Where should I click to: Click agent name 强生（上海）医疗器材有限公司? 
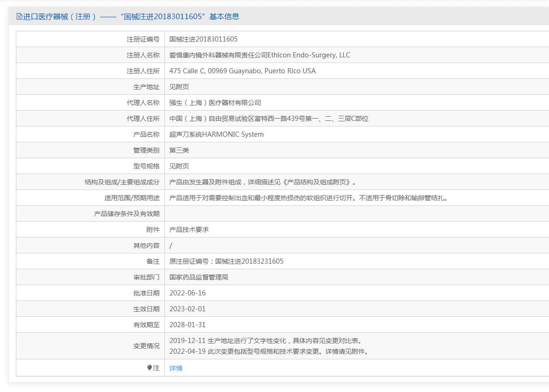tap(215, 103)
